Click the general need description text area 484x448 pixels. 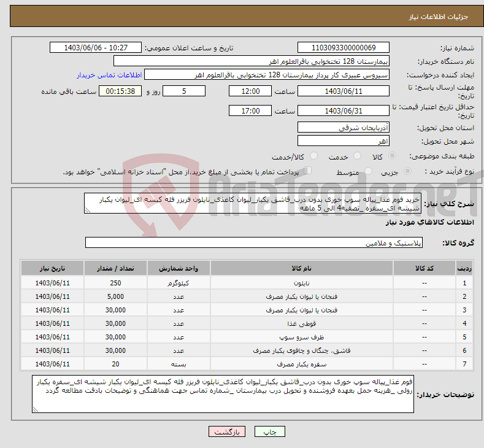pos(253,204)
